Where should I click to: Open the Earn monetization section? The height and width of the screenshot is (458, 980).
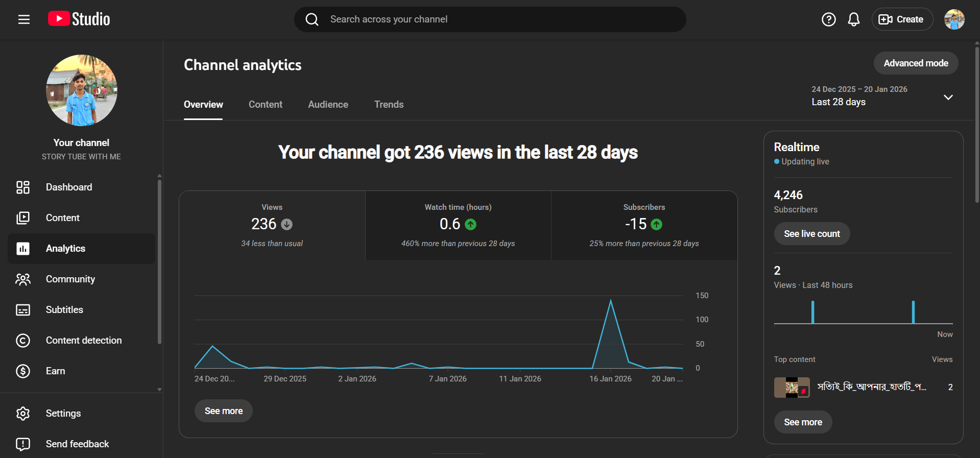55,371
